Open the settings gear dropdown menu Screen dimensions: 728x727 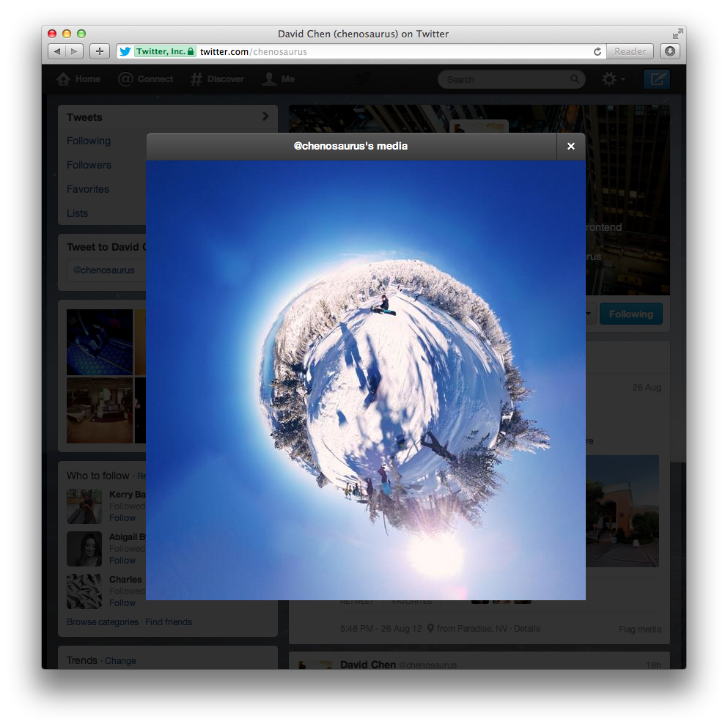pos(613,79)
